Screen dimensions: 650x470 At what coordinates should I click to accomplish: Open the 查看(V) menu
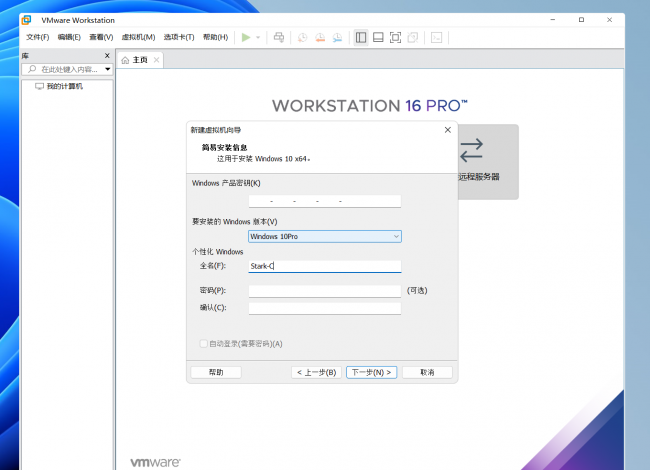pyautogui.click(x=101, y=37)
